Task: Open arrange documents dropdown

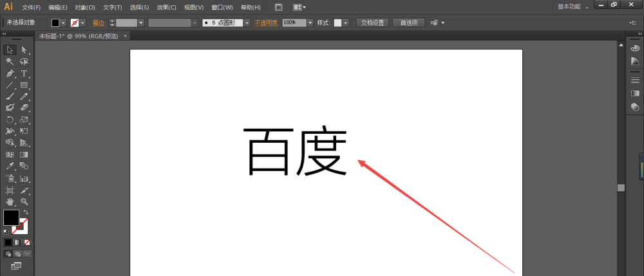Action: pyautogui.click(x=299, y=7)
